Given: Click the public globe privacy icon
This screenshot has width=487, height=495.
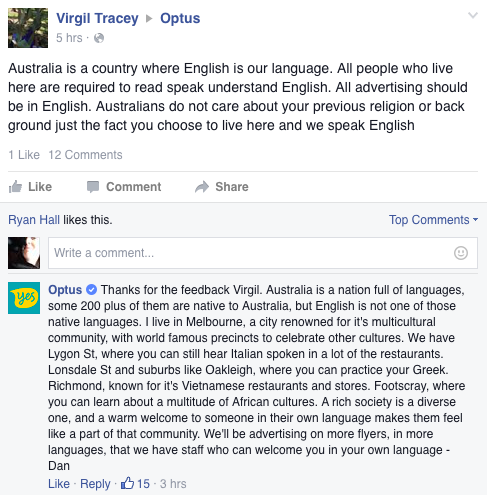Looking at the screenshot, I should click(x=99, y=38).
